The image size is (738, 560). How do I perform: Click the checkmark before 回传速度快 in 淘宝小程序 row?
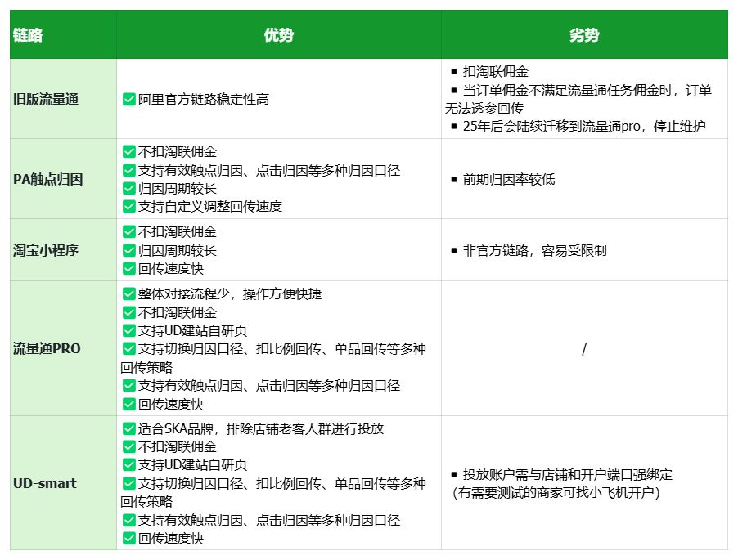coord(129,268)
